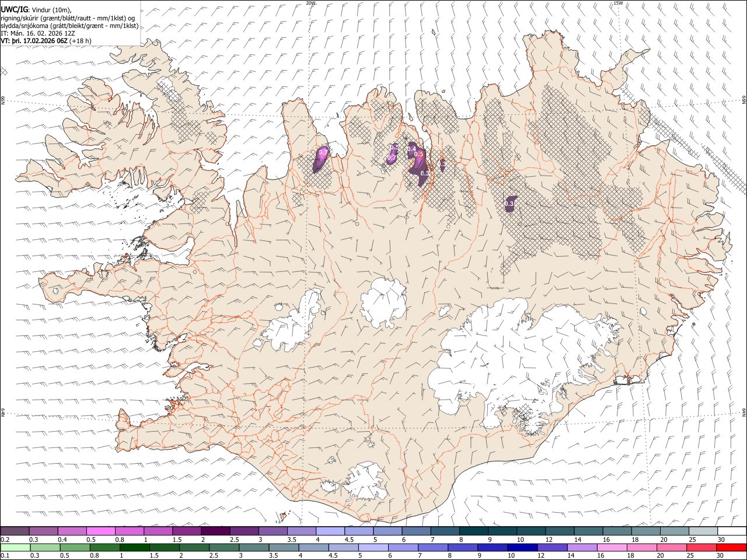Pick the dark teal 8 swatch, upper scale
The height and width of the screenshot is (560, 747).
click(x=473, y=531)
